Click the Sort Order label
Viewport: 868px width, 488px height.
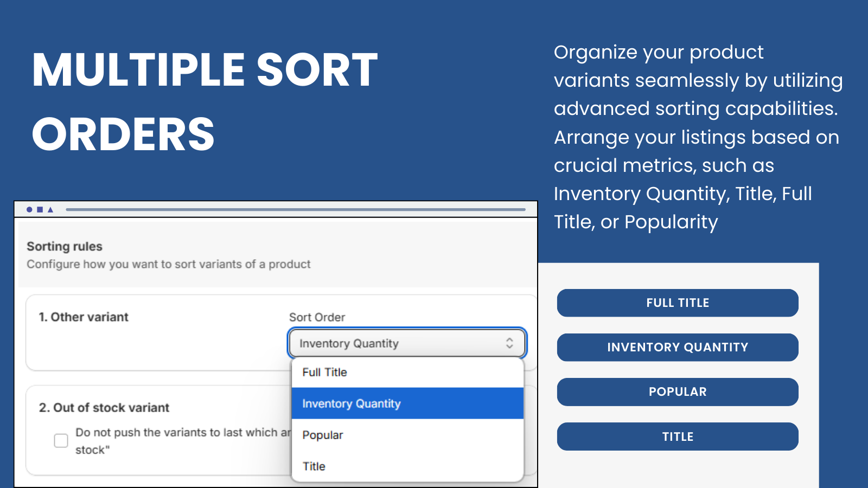(317, 317)
